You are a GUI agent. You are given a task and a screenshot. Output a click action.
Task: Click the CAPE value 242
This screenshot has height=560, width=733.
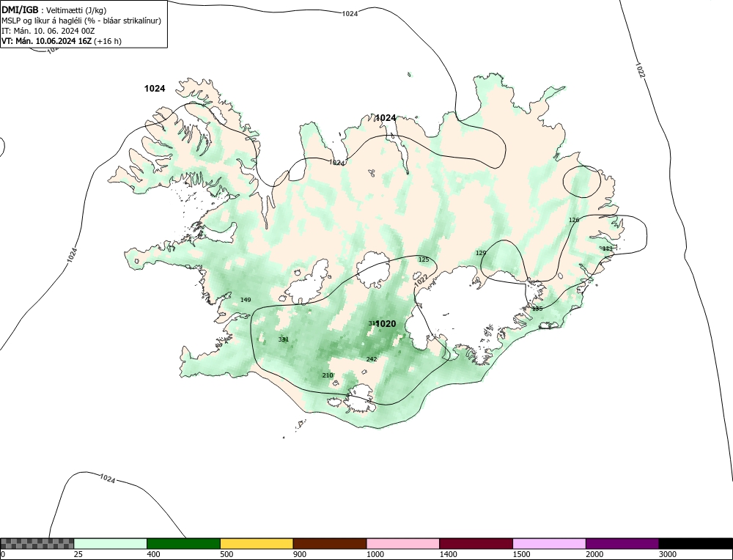[372, 359]
